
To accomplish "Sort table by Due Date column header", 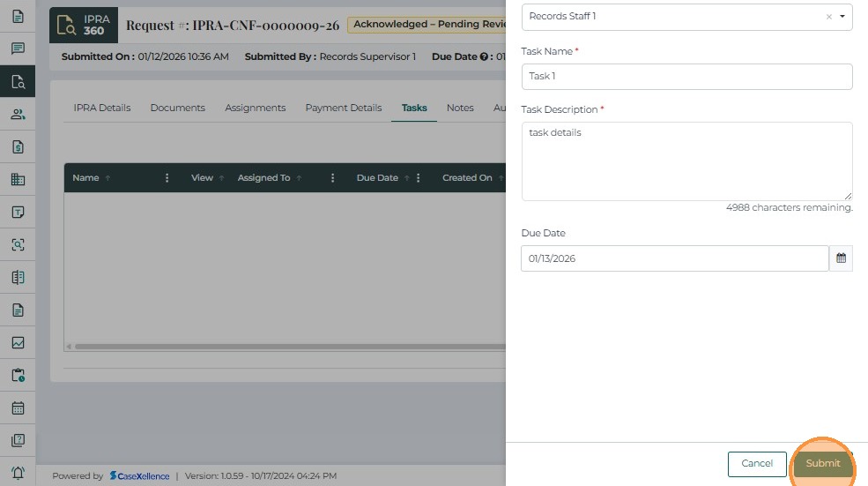I will pyautogui.click(x=377, y=178).
